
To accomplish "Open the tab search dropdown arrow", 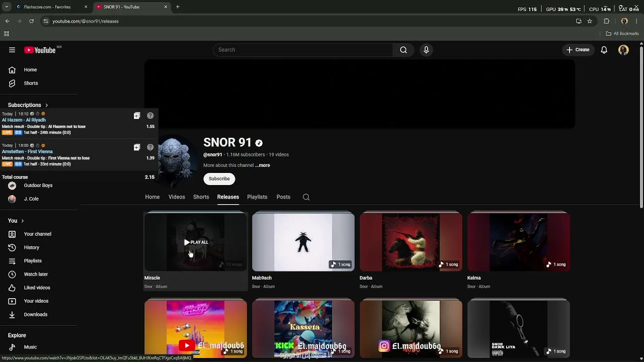I will pyautogui.click(x=6, y=7).
